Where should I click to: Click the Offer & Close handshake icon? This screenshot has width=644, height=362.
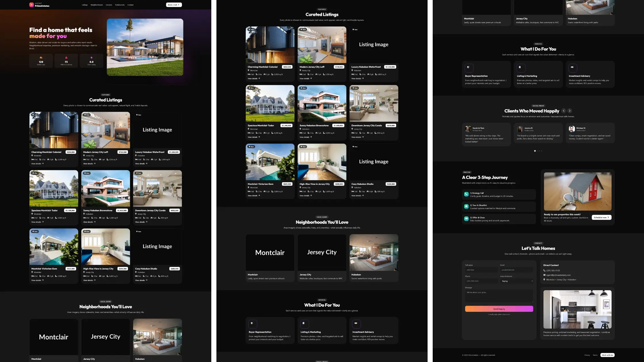466,219
